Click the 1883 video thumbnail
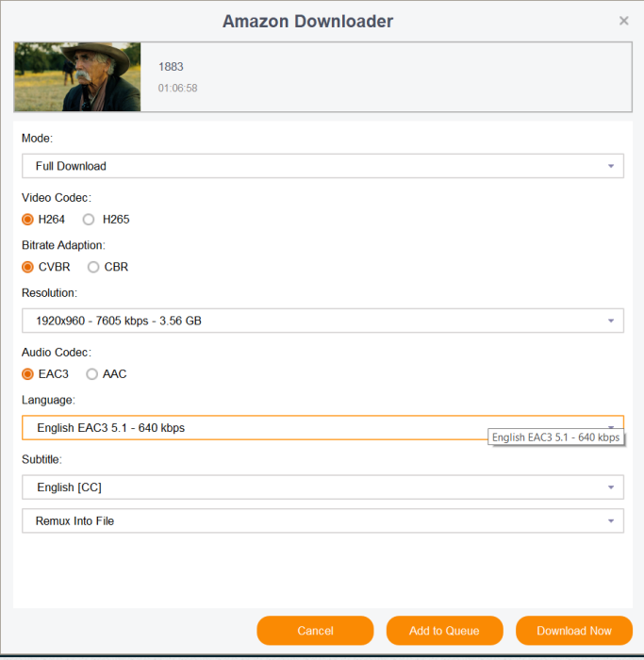644x660 pixels. tap(77, 77)
